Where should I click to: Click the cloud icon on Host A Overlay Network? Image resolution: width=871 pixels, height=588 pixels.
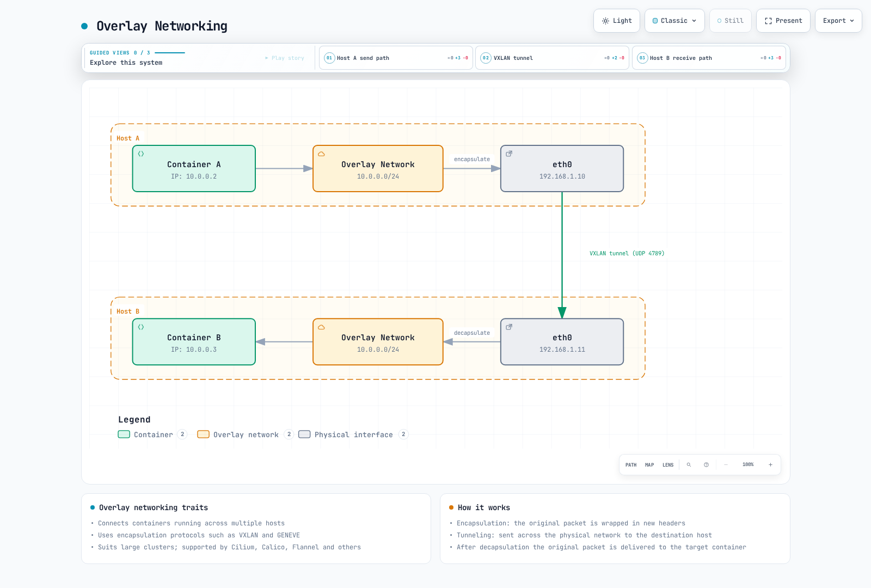point(321,154)
